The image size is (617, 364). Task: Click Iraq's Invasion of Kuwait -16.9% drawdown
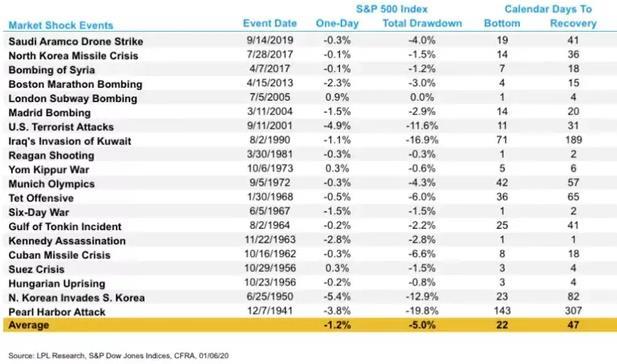(422, 140)
